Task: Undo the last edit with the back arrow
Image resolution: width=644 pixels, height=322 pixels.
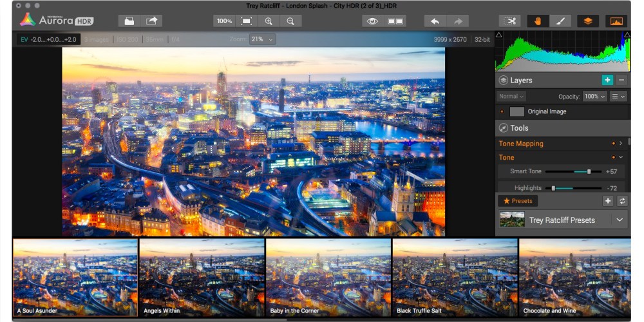Action: (x=435, y=21)
